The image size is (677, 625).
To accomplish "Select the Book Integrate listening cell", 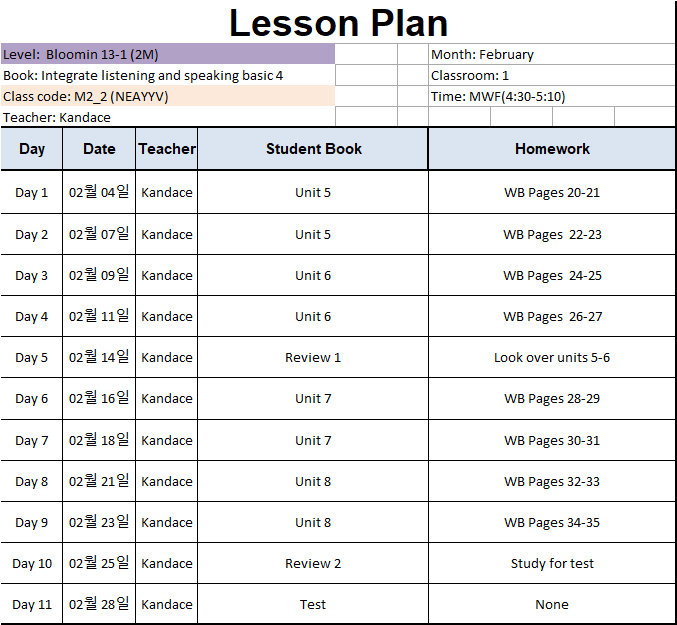I will click(x=168, y=75).
